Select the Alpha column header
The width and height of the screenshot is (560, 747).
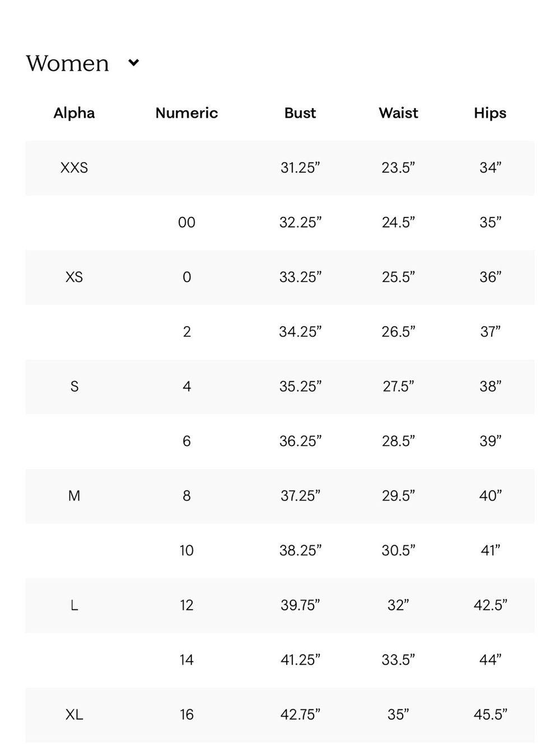coord(74,113)
